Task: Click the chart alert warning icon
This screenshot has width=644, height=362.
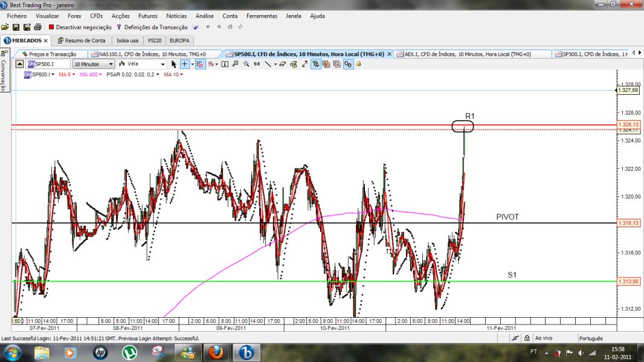Action: pyautogui.click(x=294, y=64)
